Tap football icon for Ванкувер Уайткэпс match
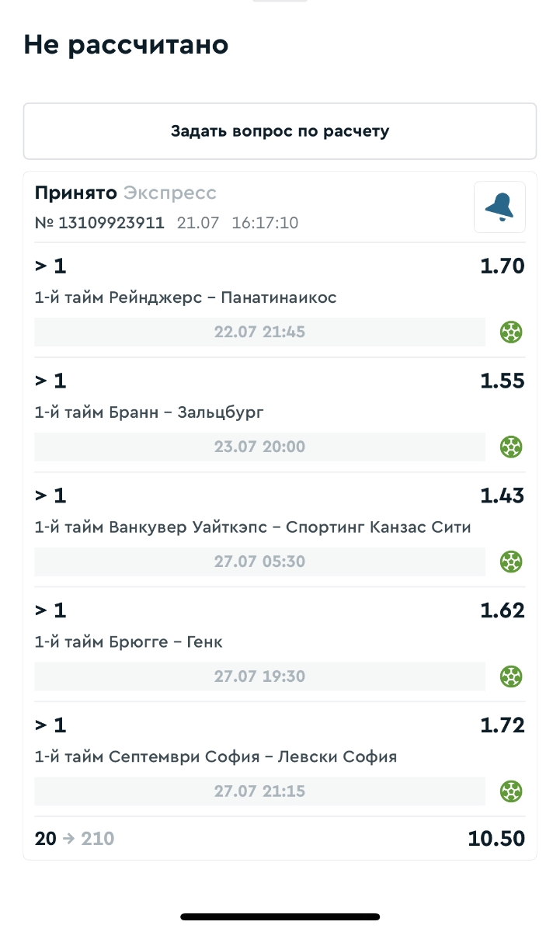Screen dimensions: 560x932 point(510,562)
